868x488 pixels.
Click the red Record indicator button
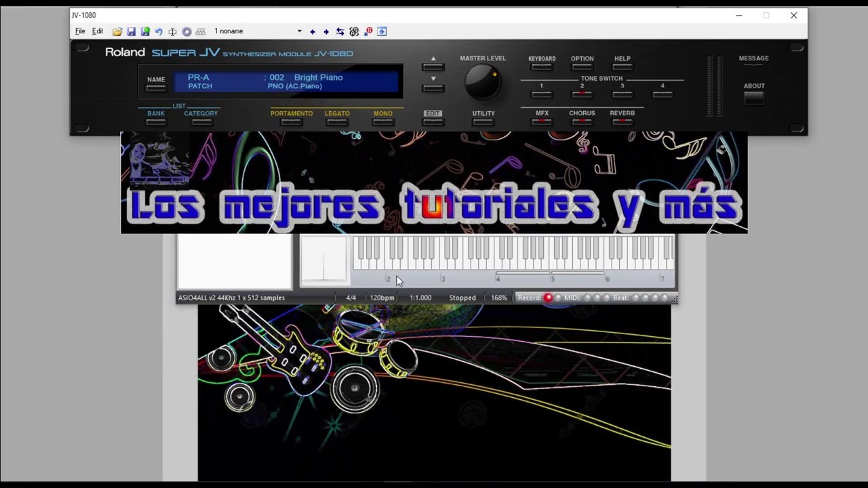pyautogui.click(x=548, y=298)
